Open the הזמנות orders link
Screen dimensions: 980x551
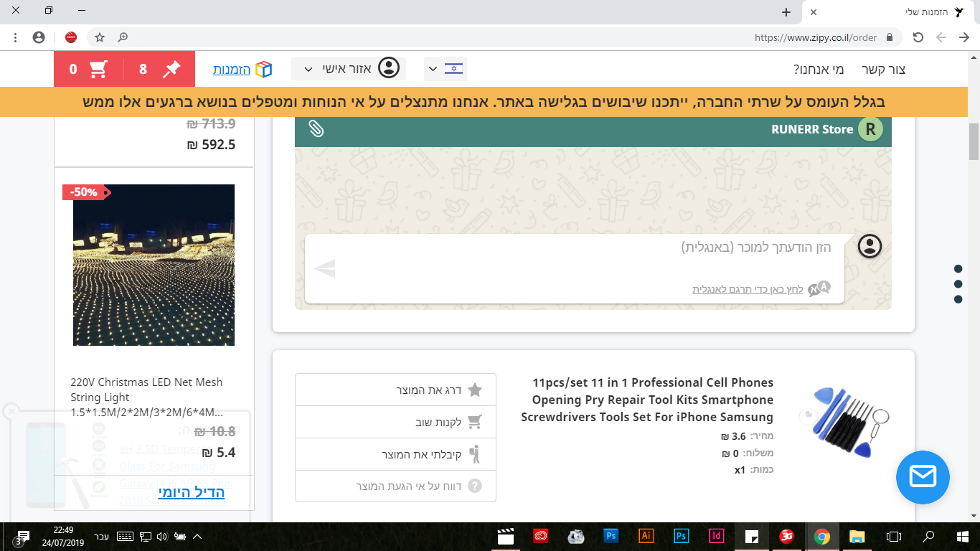click(x=243, y=70)
